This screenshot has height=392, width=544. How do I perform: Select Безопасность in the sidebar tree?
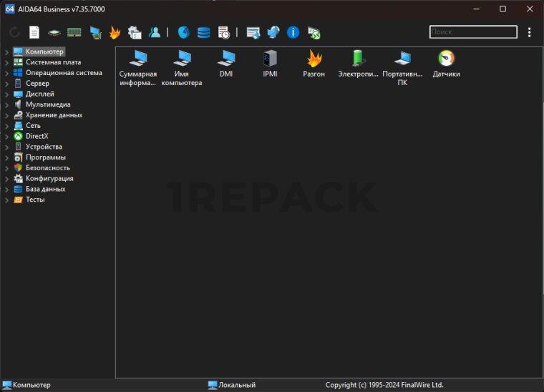(47, 167)
